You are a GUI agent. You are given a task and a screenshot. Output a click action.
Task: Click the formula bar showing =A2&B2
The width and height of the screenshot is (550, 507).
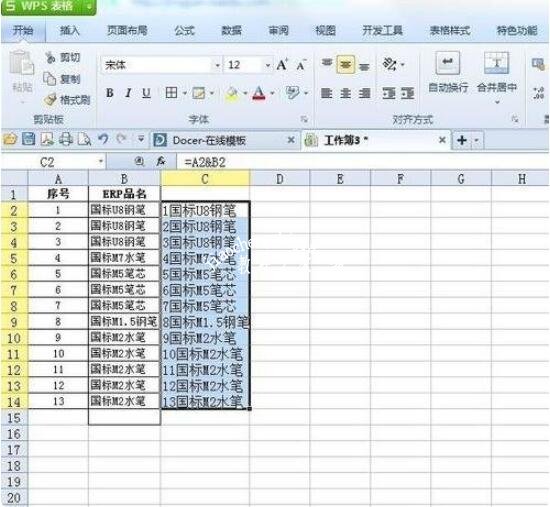[362, 162]
